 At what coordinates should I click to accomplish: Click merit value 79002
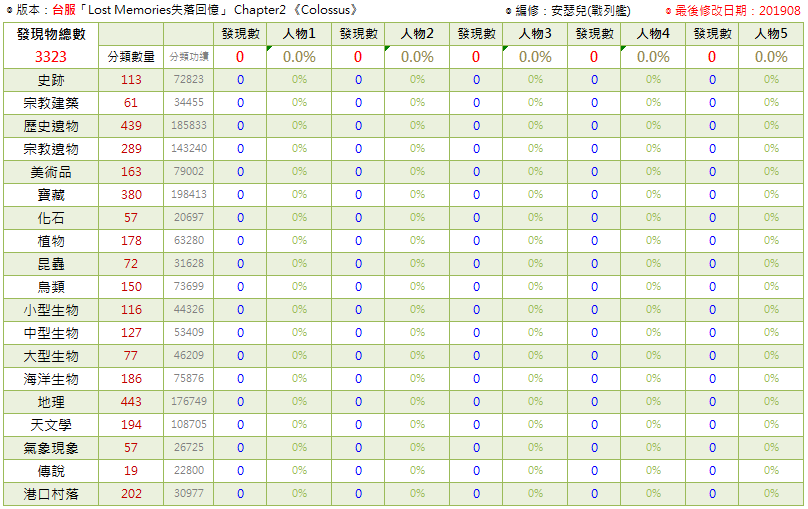(x=189, y=171)
